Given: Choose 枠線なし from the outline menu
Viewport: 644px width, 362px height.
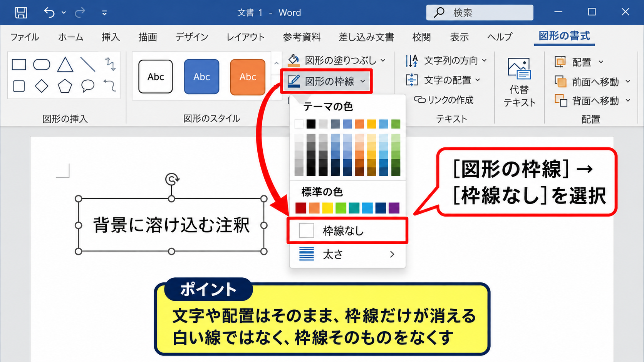Looking at the screenshot, I should 347,231.
